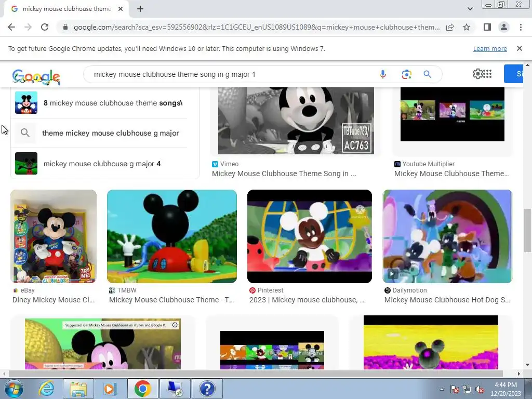Click the Chrome taskbar icon
The width and height of the screenshot is (532, 399).
click(142, 389)
